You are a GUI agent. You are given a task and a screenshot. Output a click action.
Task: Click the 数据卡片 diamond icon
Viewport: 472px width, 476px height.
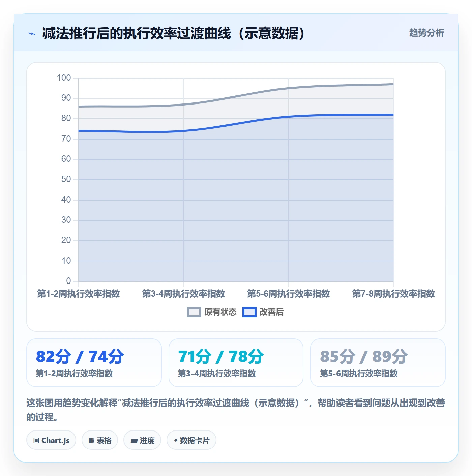point(176,440)
